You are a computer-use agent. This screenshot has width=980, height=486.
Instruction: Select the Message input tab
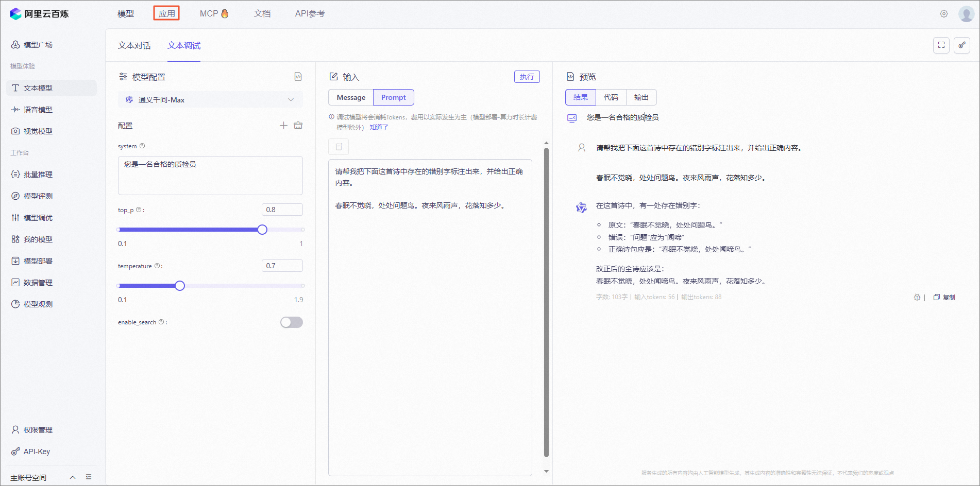[351, 97]
